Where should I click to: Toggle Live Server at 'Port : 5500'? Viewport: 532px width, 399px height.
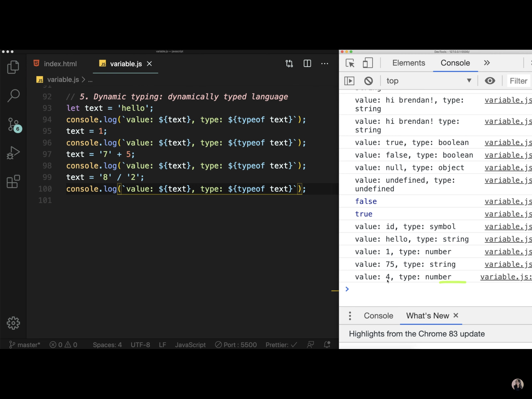point(236,345)
